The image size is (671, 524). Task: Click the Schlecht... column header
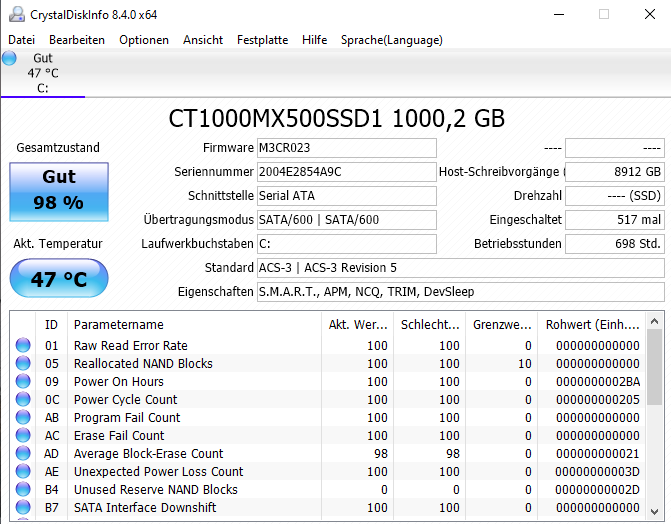pyautogui.click(x=430, y=325)
